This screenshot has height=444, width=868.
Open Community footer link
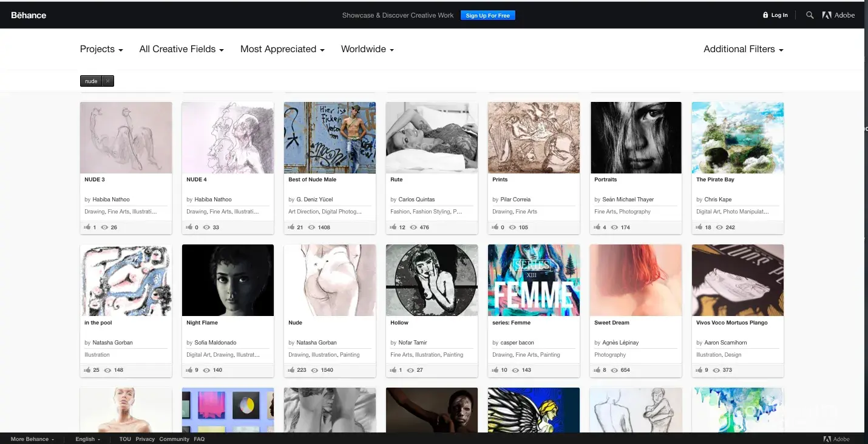coord(174,439)
